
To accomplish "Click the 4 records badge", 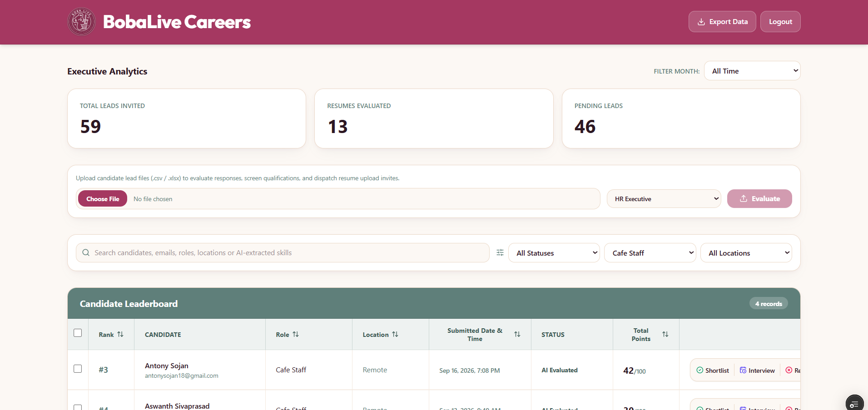I will pos(769,304).
